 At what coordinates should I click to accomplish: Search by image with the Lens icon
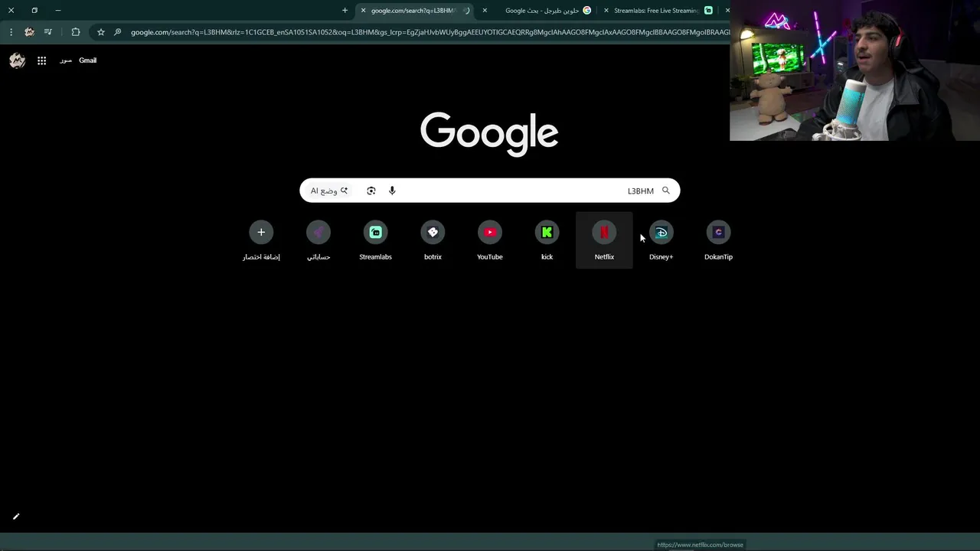(371, 191)
